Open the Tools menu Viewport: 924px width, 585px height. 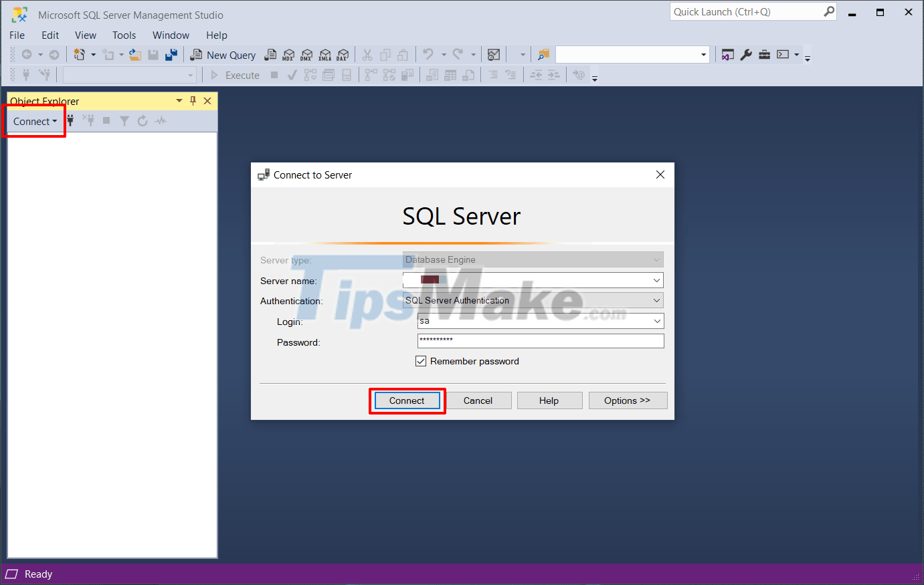(124, 35)
